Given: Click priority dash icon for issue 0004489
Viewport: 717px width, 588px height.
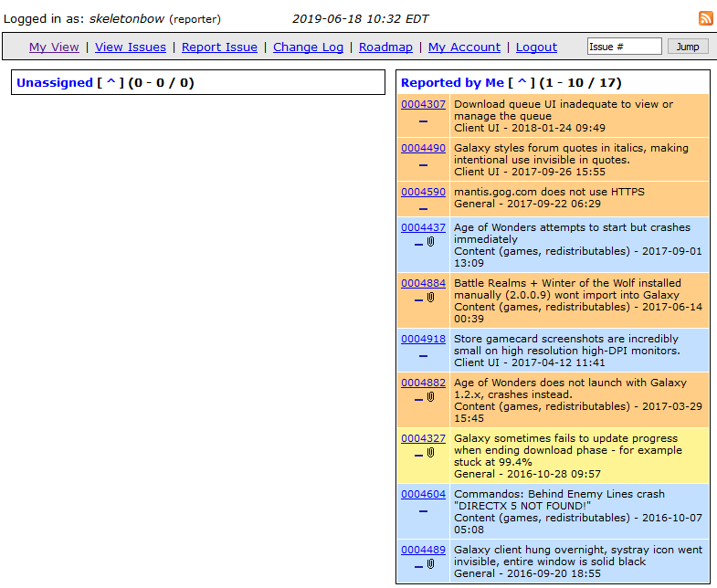Looking at the screenshot, I should pos(418,567).
